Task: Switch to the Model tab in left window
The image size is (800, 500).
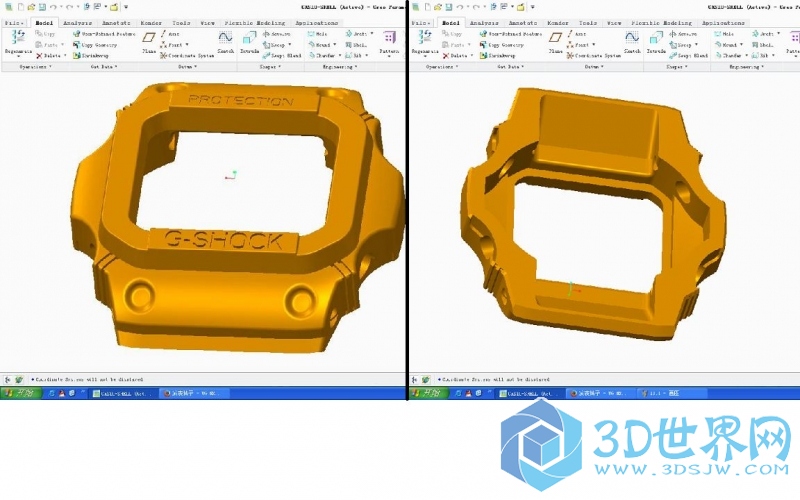Action: pos(44,23)
